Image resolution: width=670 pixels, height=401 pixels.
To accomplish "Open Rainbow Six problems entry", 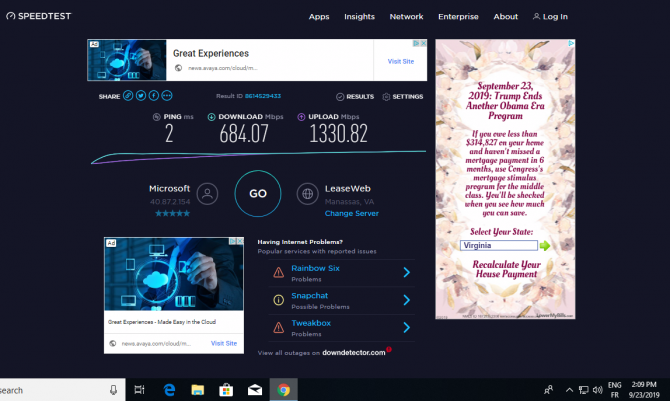I will [341, 273].
